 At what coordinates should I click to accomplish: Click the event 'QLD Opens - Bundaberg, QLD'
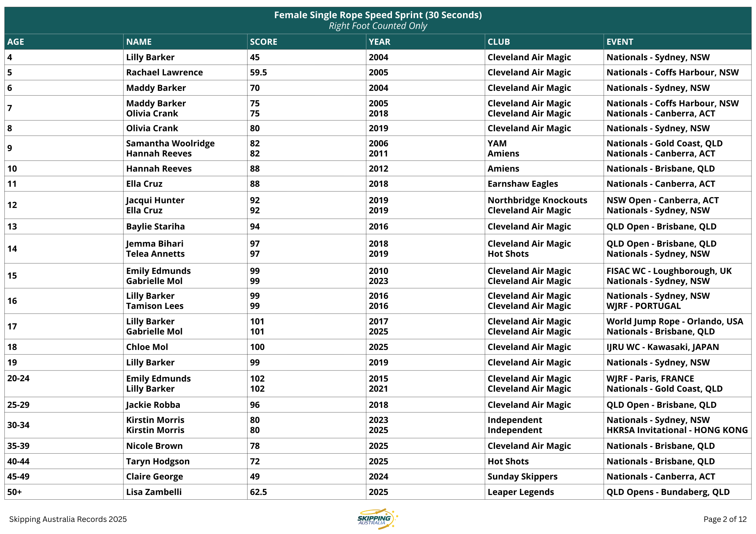(668, 492)
